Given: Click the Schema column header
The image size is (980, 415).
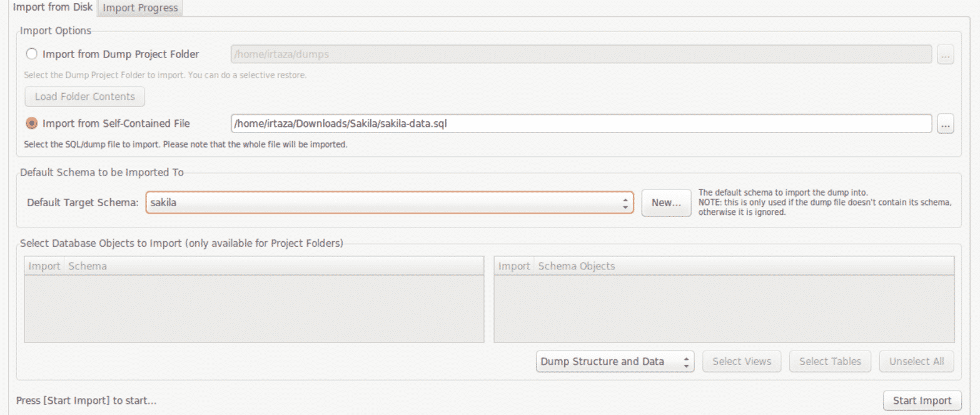Looking at the screenshot, I should (273, 266).
